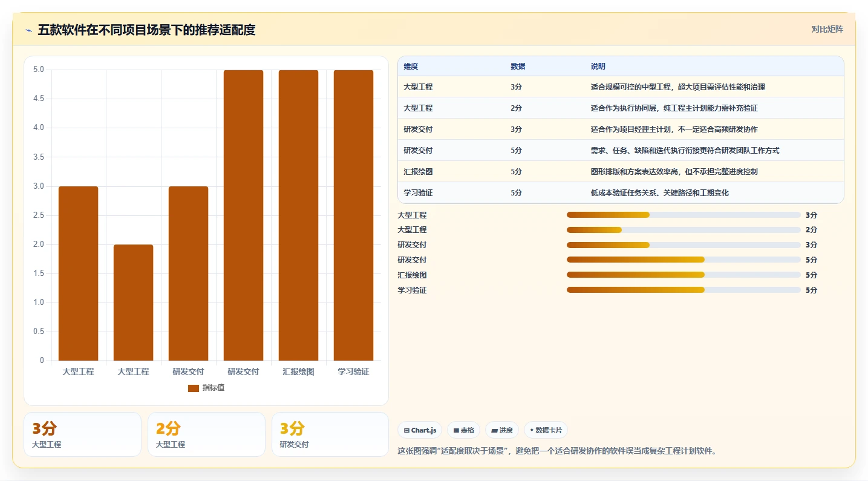Click the 维度 column header

[411, 67]
